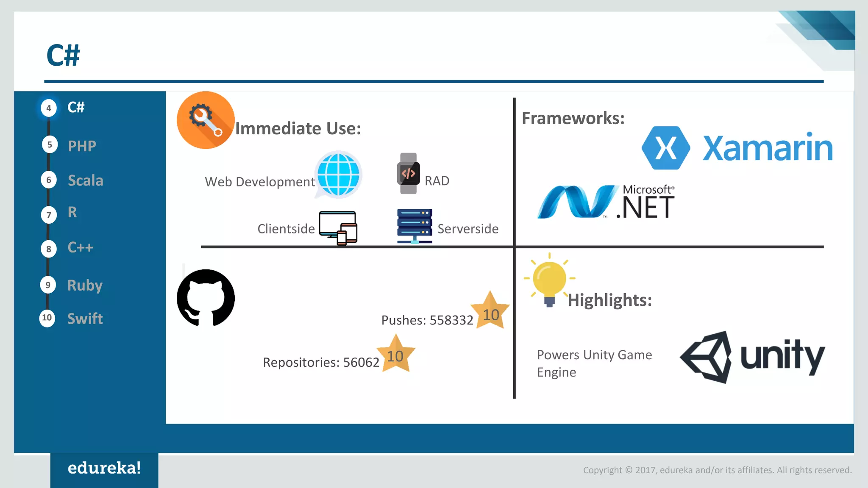The image size is (868, 488).
Task: Click the number 4 circle marker
Action: coord(49,108)
